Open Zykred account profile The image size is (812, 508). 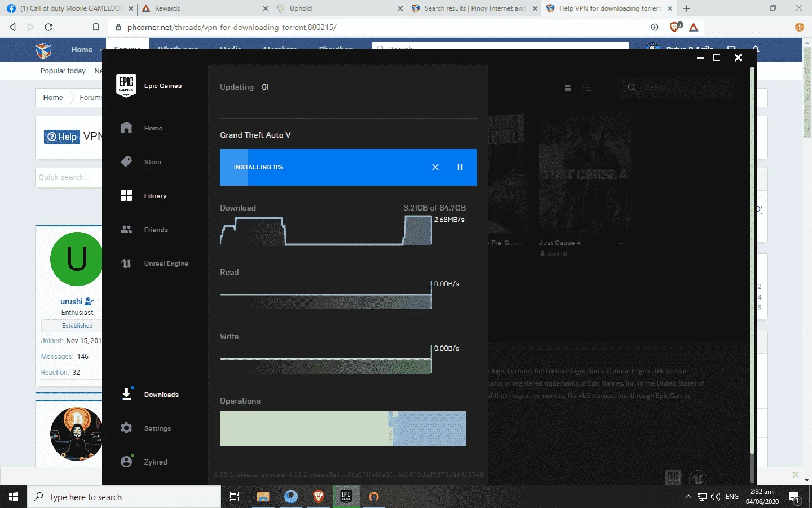tap(144, 462)
